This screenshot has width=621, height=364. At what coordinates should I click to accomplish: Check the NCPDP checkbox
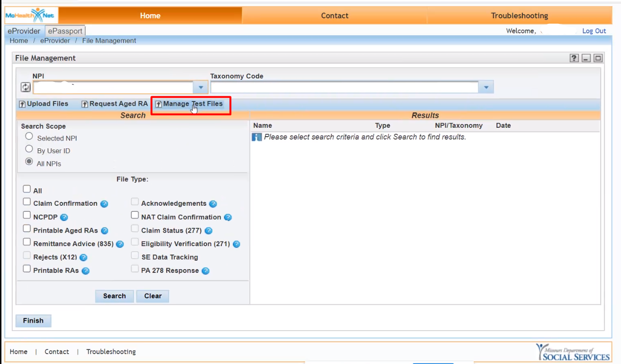click(27, 215)
